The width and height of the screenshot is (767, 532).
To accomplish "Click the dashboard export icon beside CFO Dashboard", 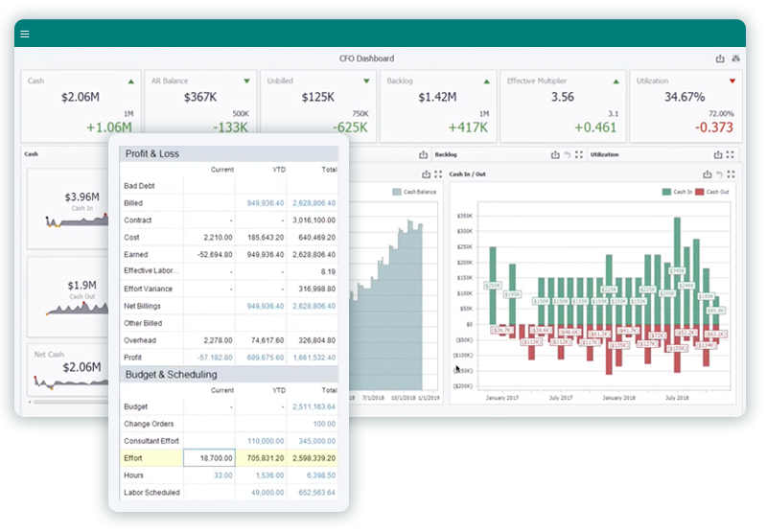I will tap(720, 58).
